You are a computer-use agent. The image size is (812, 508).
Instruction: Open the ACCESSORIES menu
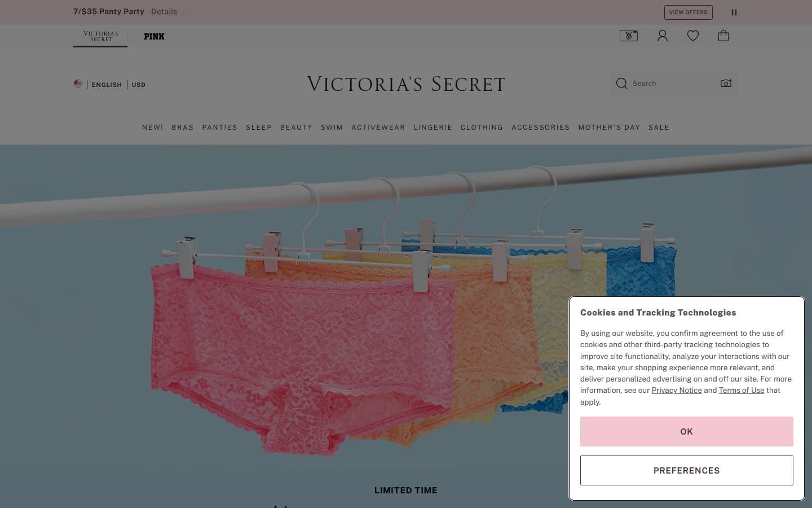pos(541,128)
